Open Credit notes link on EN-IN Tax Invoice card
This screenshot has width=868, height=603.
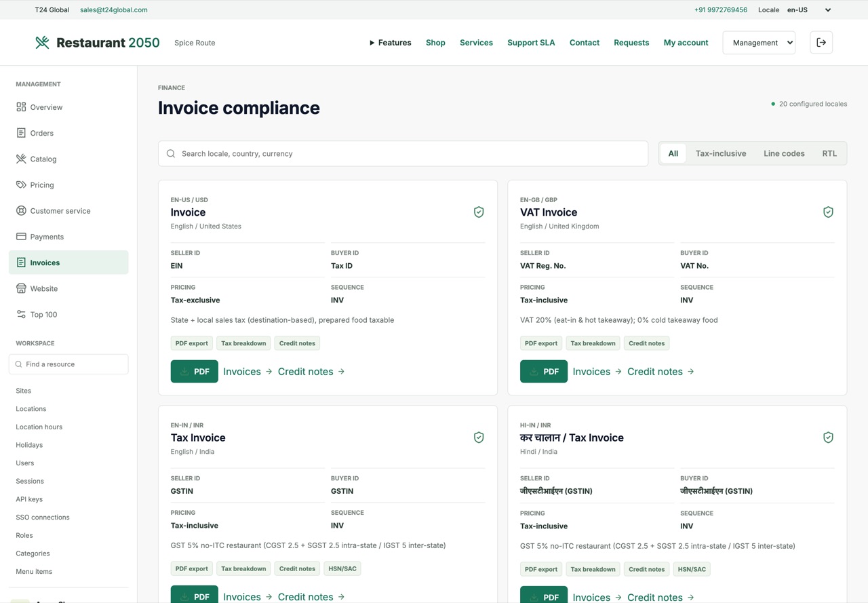(x=311, y=597)
